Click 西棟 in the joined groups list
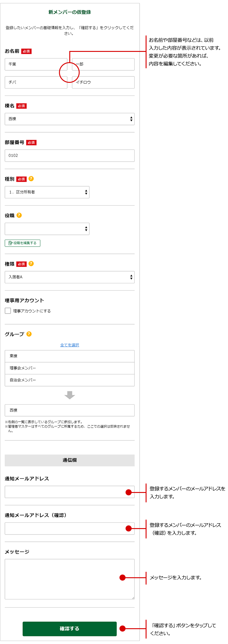228x644 pixels. click(x=70, y=410)
